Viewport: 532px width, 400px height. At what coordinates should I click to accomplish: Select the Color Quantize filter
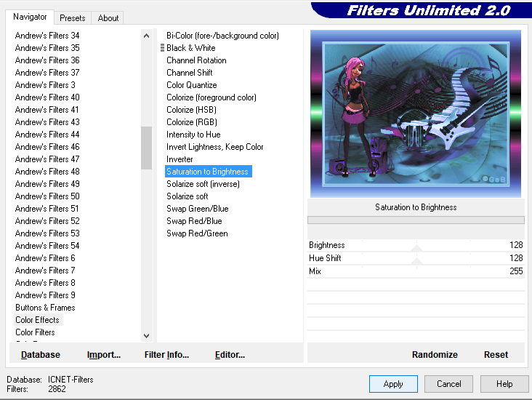pos(191,85)
